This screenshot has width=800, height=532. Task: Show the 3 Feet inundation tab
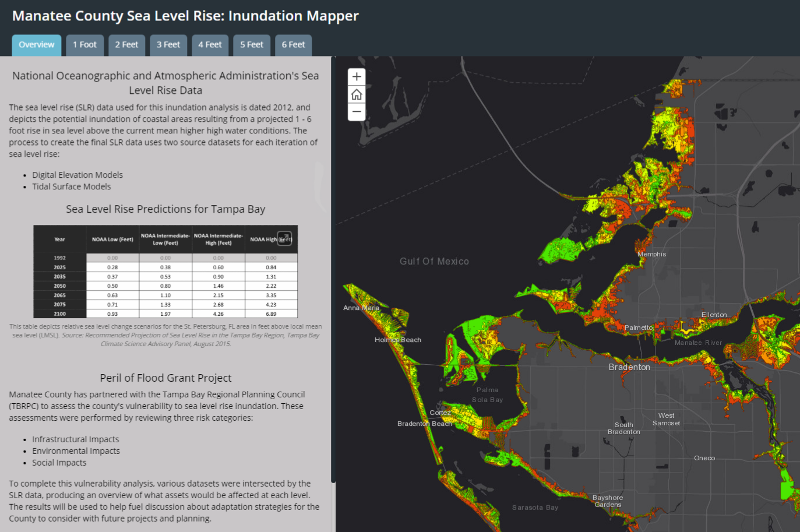pos(168,45)
